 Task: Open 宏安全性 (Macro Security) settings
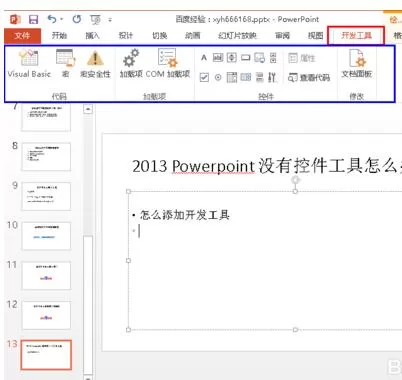pyautogui.click(x=95, y=63)
